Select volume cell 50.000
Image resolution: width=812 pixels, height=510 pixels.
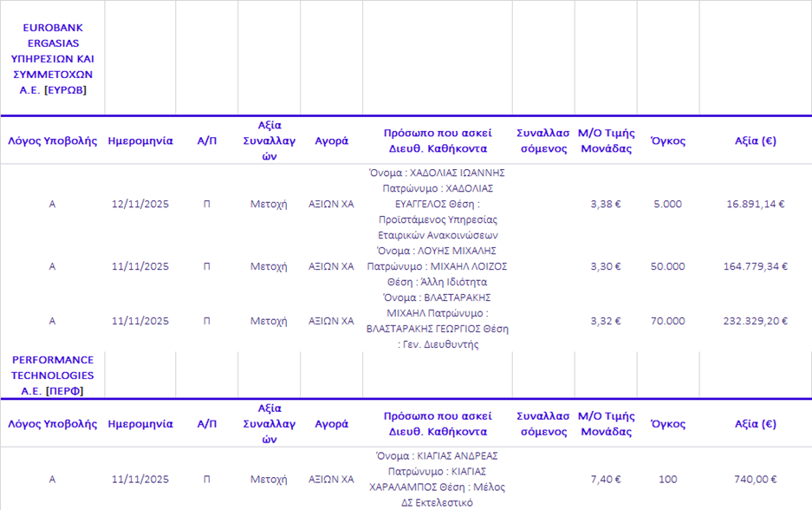(x=668, y=266)
